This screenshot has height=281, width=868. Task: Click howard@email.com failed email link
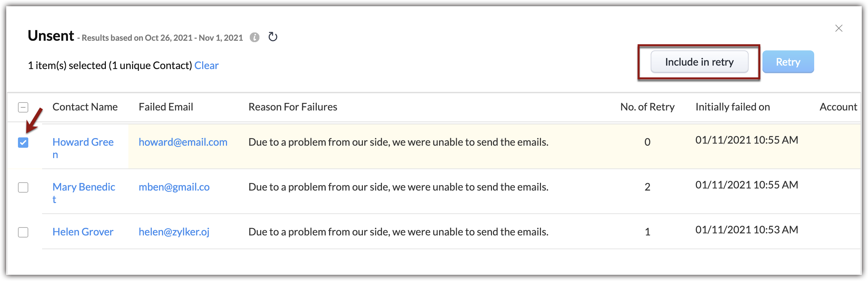tap(183, 142)
